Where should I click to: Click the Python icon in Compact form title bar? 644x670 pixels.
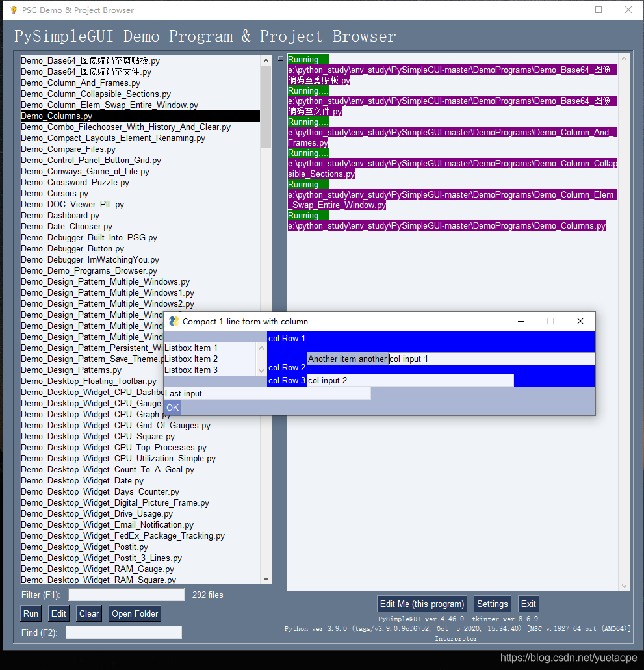pos(174,321)
